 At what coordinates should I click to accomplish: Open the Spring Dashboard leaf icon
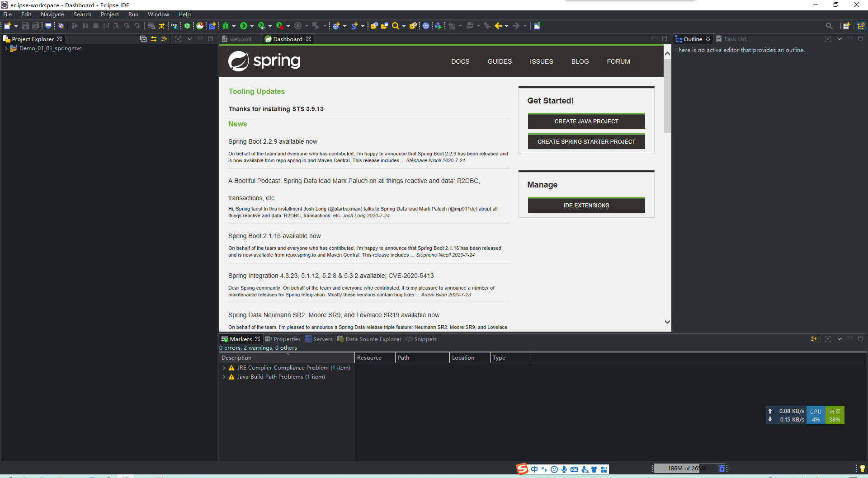[x=200, y=26]
